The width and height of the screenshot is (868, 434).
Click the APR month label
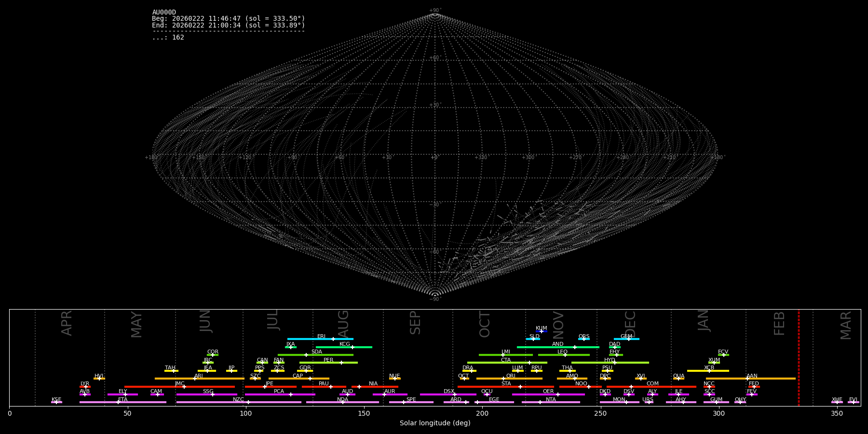[x=67, y=323]
